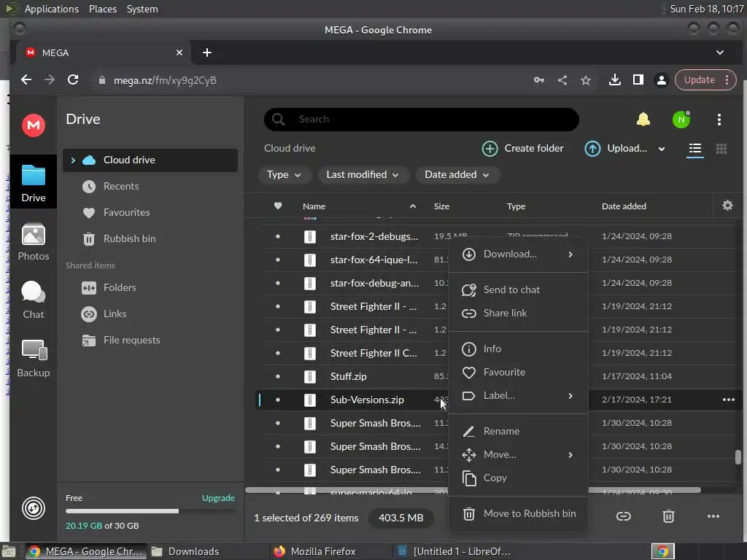Expand the Label submenu
747x560 pixels.
[x=570, y=396]
